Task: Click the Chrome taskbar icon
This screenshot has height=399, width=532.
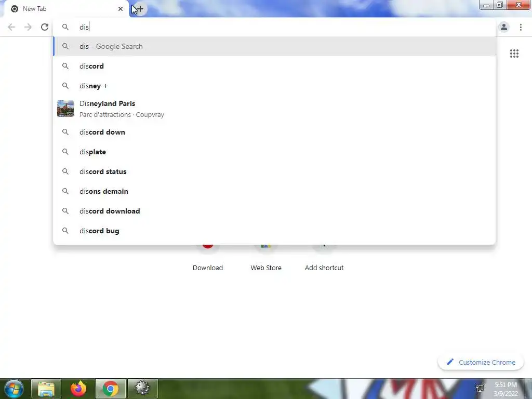Action: point(110,389)
